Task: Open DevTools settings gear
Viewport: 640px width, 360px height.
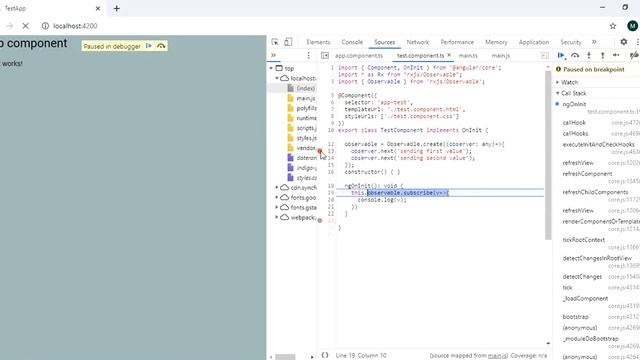Action: [x=624, y=42]
